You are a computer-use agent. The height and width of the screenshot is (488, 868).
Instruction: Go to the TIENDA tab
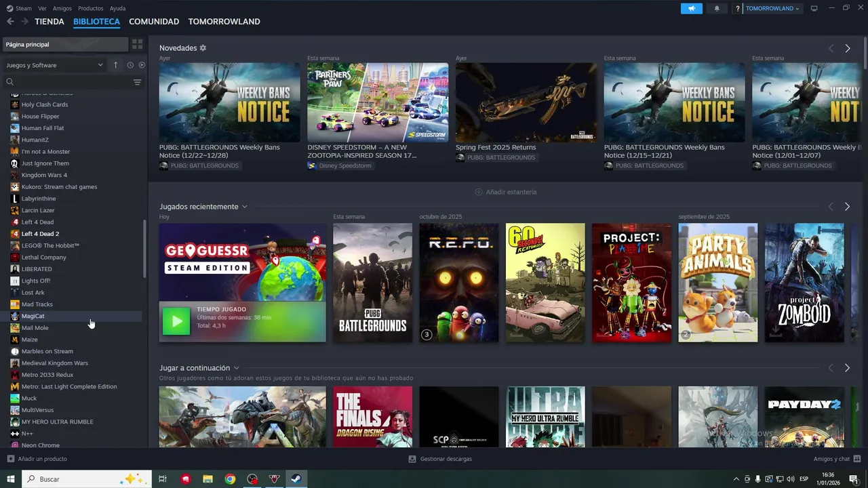coord(50,22)
